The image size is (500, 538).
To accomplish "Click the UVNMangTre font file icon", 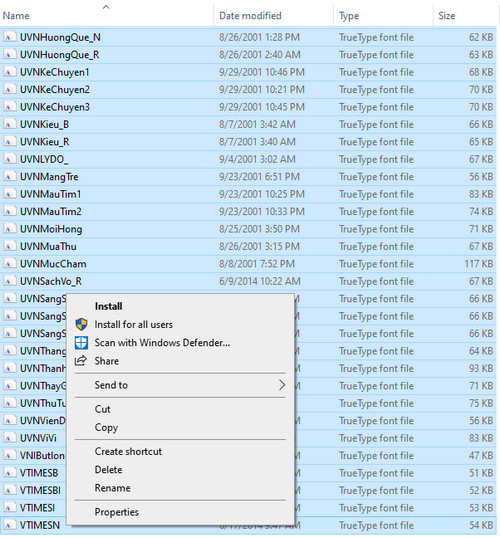I will coord(10,177).
